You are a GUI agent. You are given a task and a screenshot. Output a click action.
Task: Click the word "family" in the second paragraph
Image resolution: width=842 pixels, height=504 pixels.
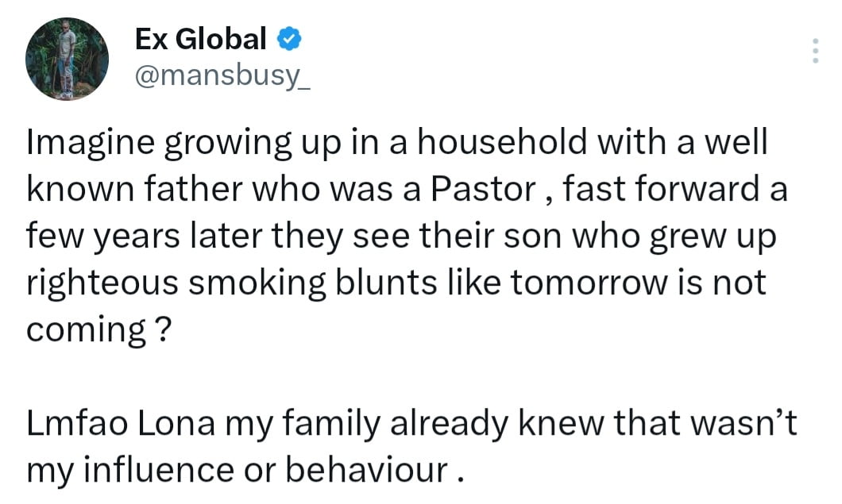pos(330,425)
